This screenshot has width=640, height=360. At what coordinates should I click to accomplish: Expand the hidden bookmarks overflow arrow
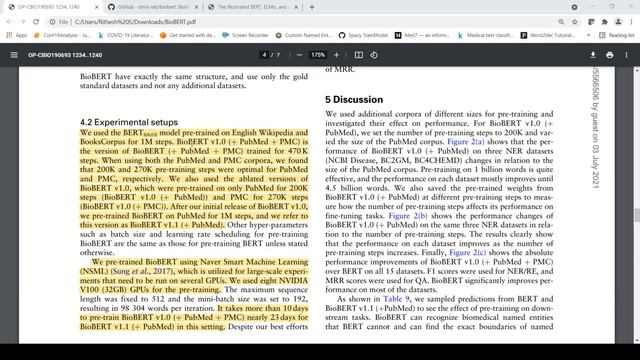[x=588, y=36]
